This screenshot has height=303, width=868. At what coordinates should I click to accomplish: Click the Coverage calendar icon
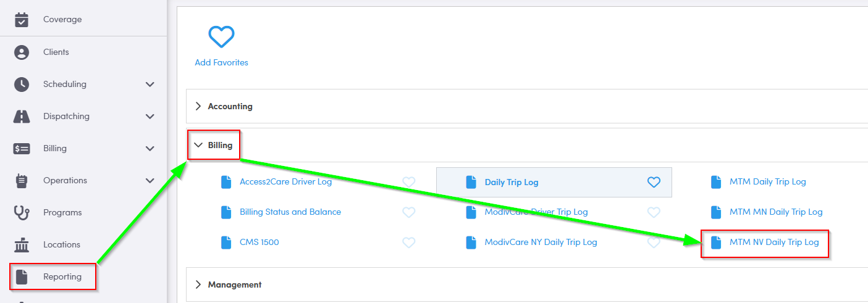[x=22, y=20]
